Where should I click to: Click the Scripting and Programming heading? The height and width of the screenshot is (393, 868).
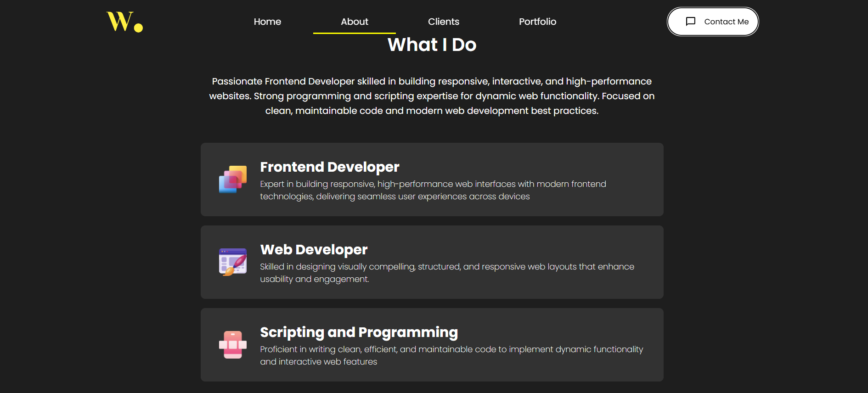point(359,332)
